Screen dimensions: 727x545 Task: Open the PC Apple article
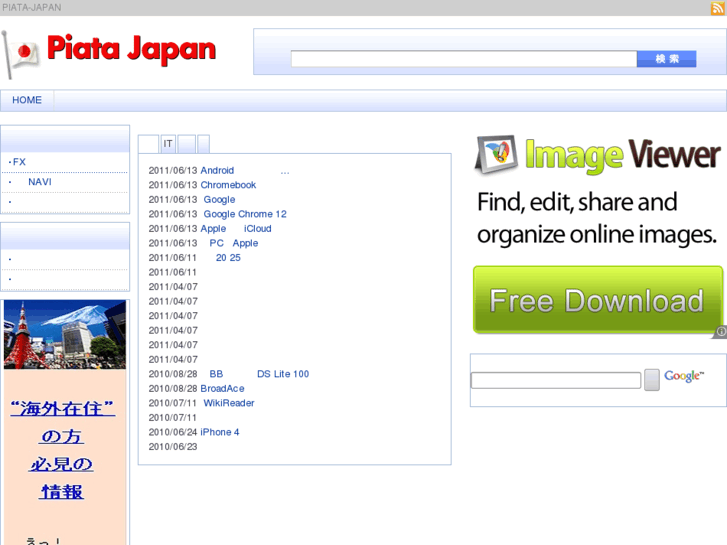[234, 243]
